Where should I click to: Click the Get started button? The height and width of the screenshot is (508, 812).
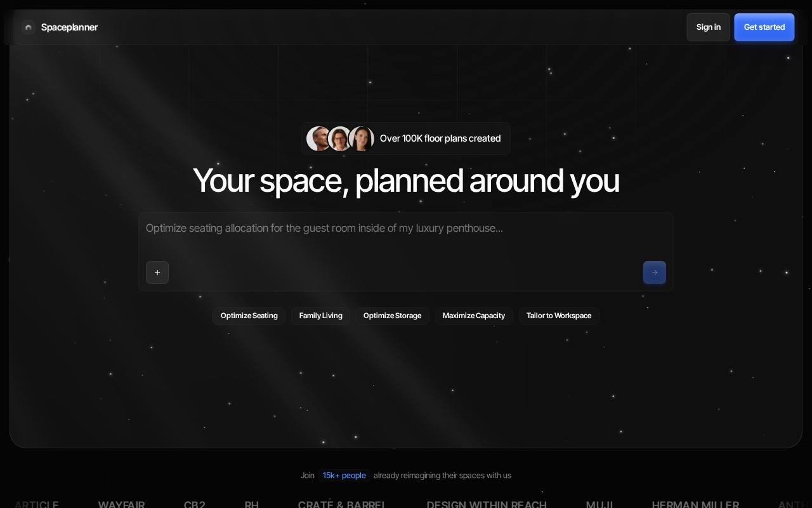pos(764,27)
